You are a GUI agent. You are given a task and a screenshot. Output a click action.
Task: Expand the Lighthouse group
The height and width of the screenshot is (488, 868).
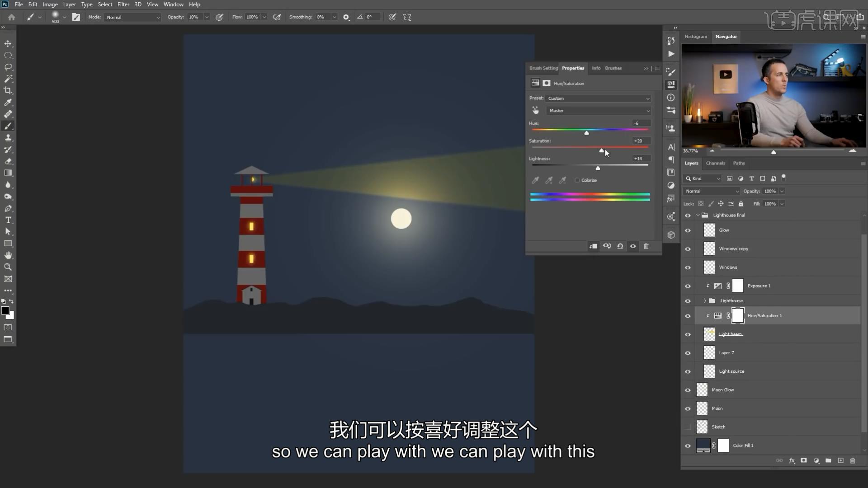[x=705, y=301]
